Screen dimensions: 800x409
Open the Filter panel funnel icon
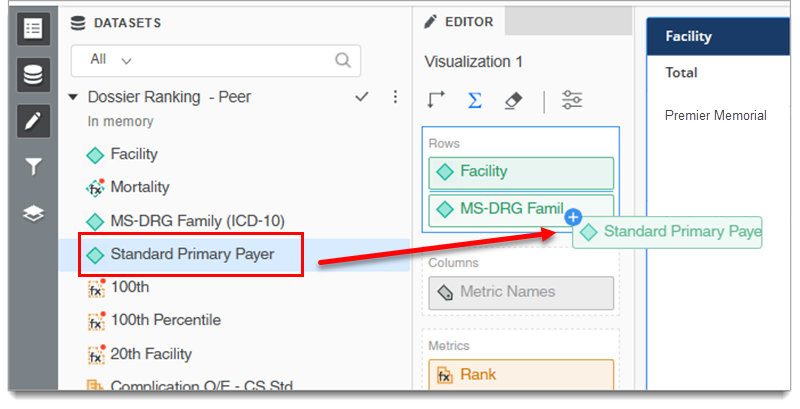[33, 167]
